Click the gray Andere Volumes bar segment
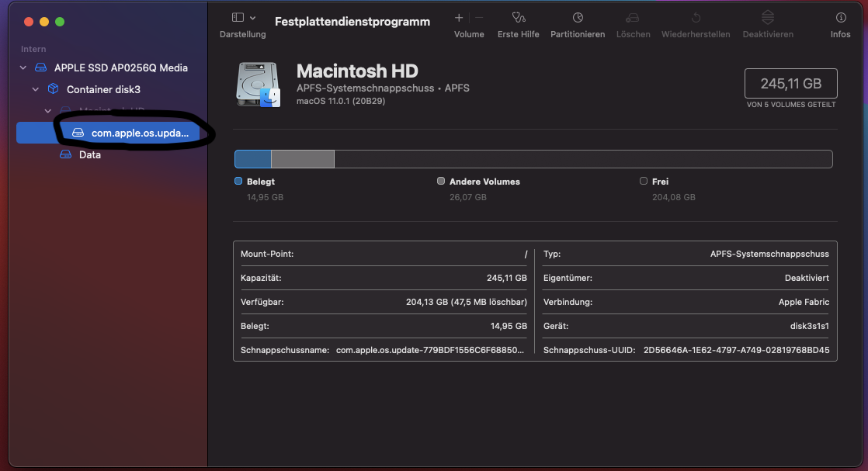The width and height of the screenshot is (868, 471). click(x=303, y=159)
